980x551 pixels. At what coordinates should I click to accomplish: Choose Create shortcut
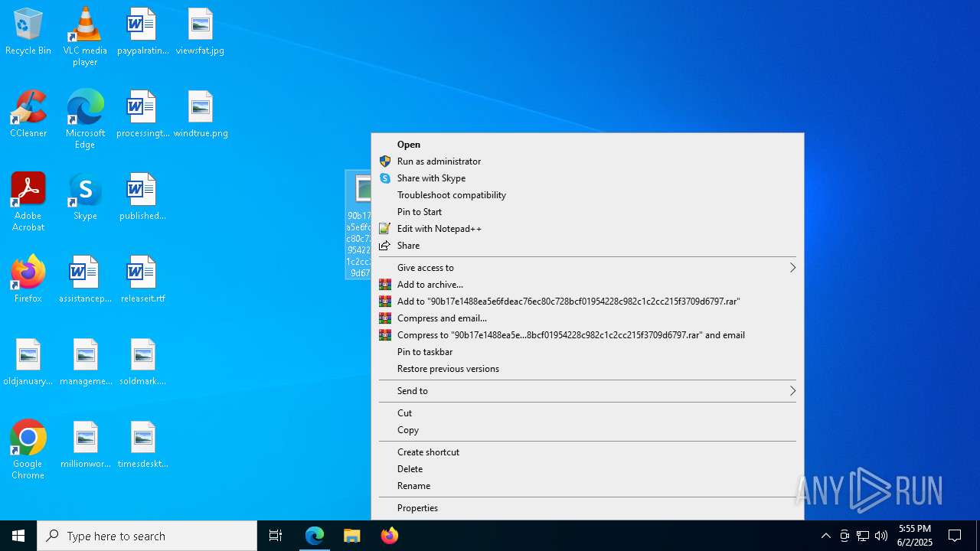tap(587, 452)
